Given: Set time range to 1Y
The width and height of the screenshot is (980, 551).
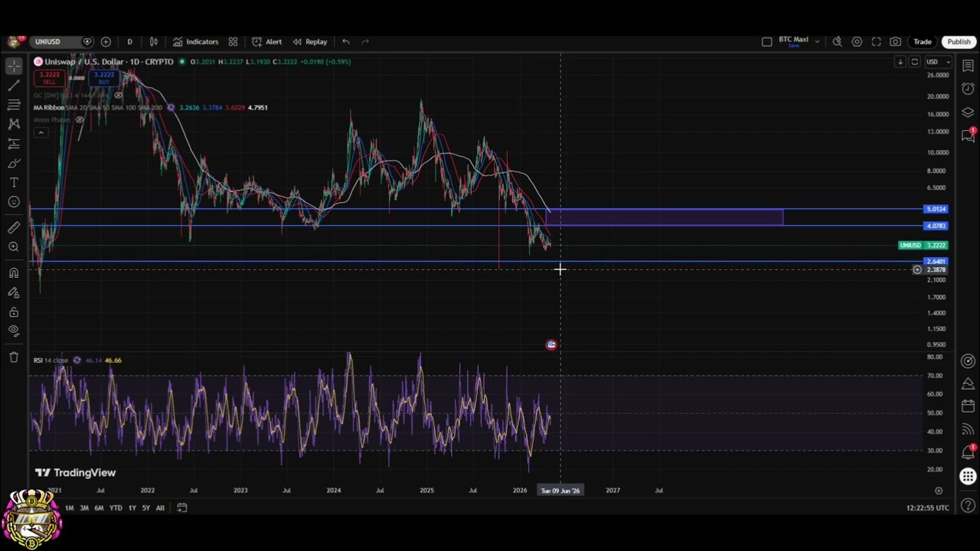Looking at the screenshot, I should 132,507.
